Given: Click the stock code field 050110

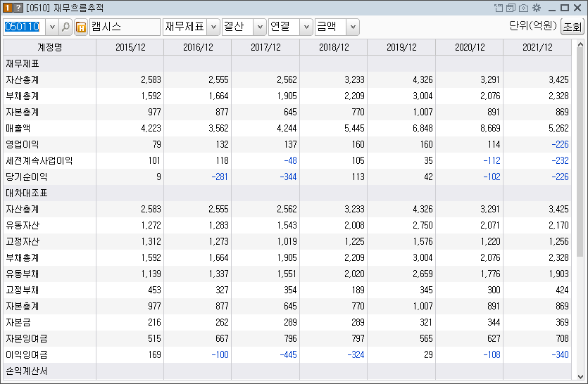Looking at the screenshot, I should pos(25,27).
